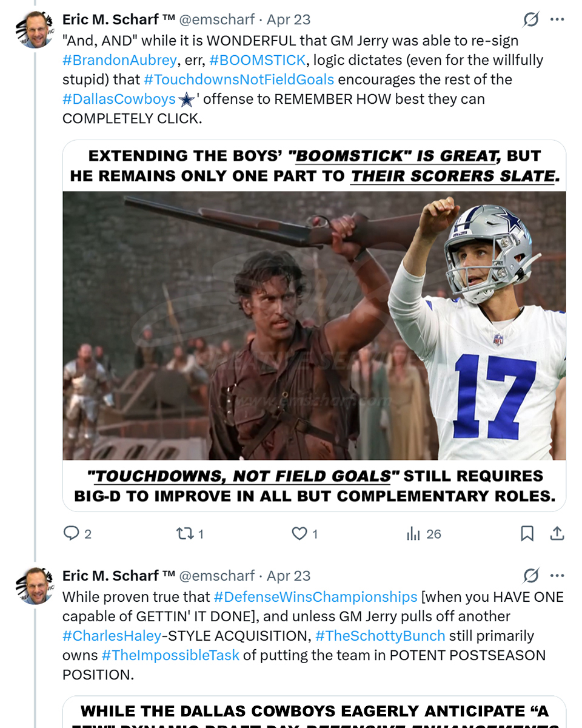The height and width of the screenshot is (728, 582).
Task: Open the #TheImpossibleTask hashtag
Action: point(170,655)
